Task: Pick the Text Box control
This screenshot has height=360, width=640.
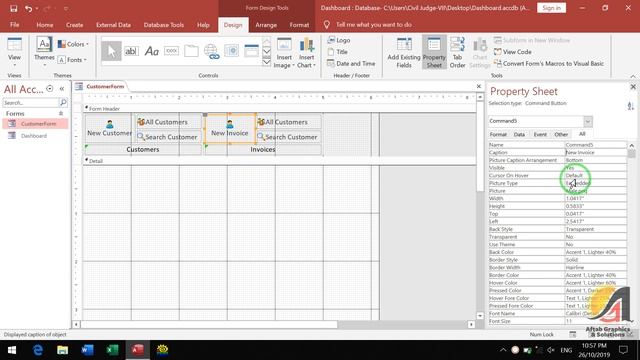Action: [131, 51]
